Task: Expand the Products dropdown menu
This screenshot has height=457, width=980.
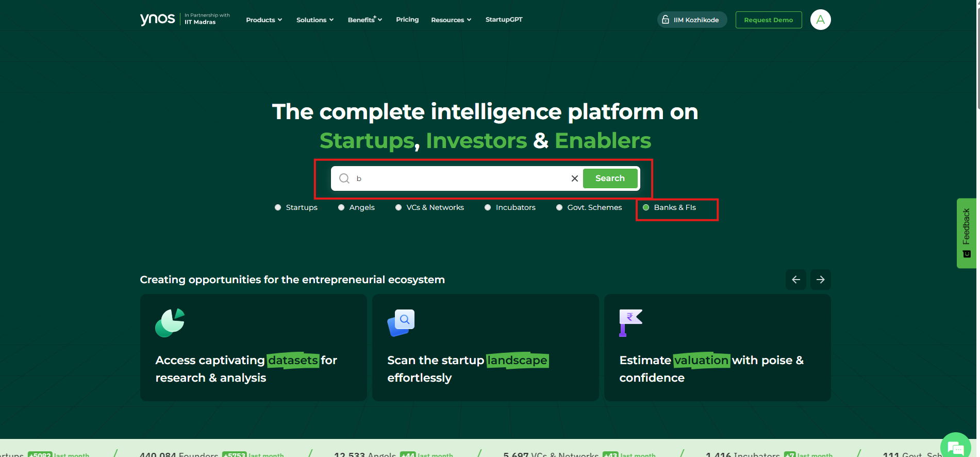Action: pyautogui.click(x=264, y=20)
